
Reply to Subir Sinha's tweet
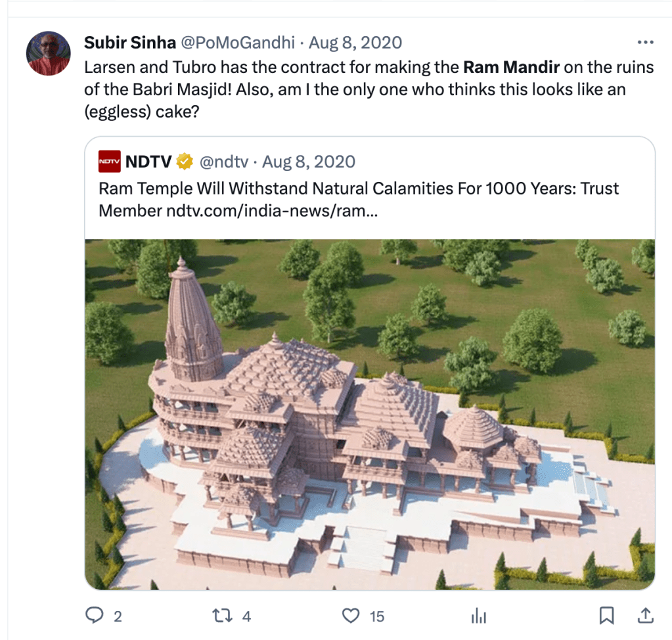(x=96, y=616)
